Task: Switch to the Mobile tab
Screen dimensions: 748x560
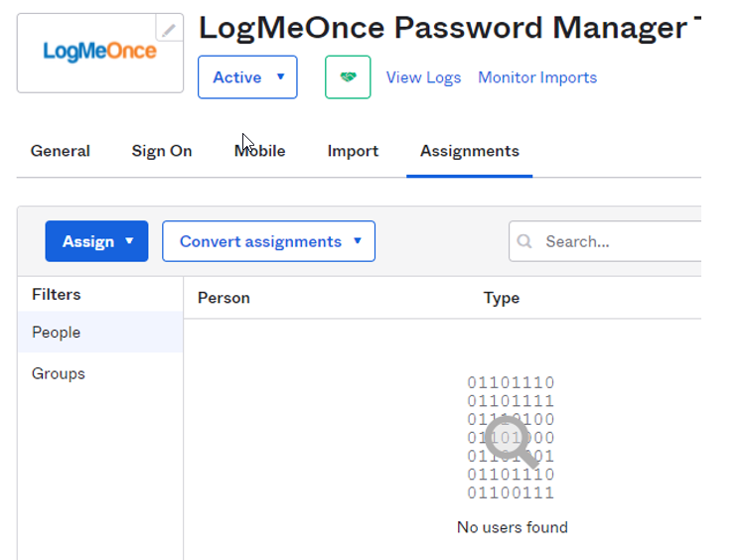Action: pyautogui.click(x=260, y=151)
